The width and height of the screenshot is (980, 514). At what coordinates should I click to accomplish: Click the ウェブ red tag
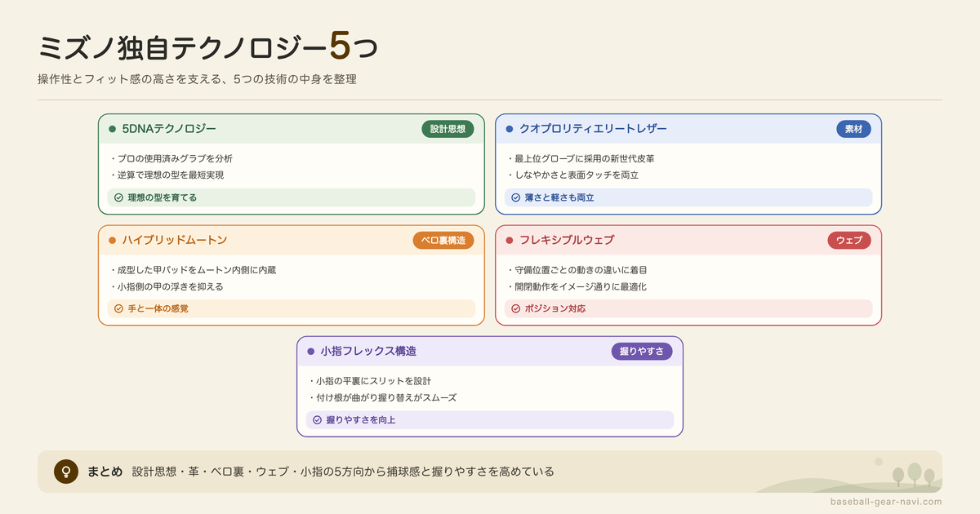[849, 240]
